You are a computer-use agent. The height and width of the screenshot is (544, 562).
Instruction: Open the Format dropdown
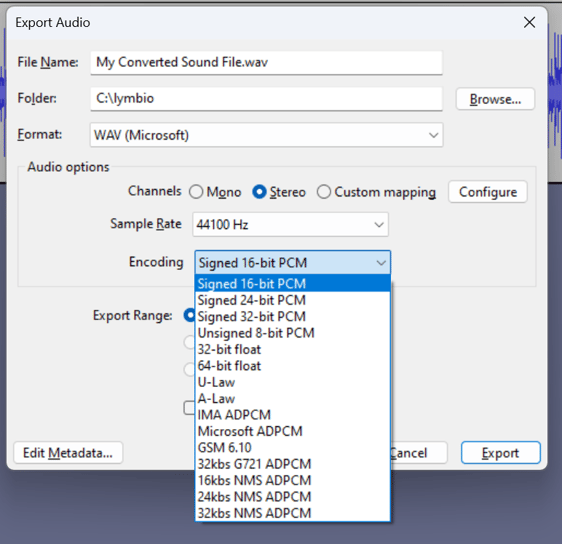point(266,135)
